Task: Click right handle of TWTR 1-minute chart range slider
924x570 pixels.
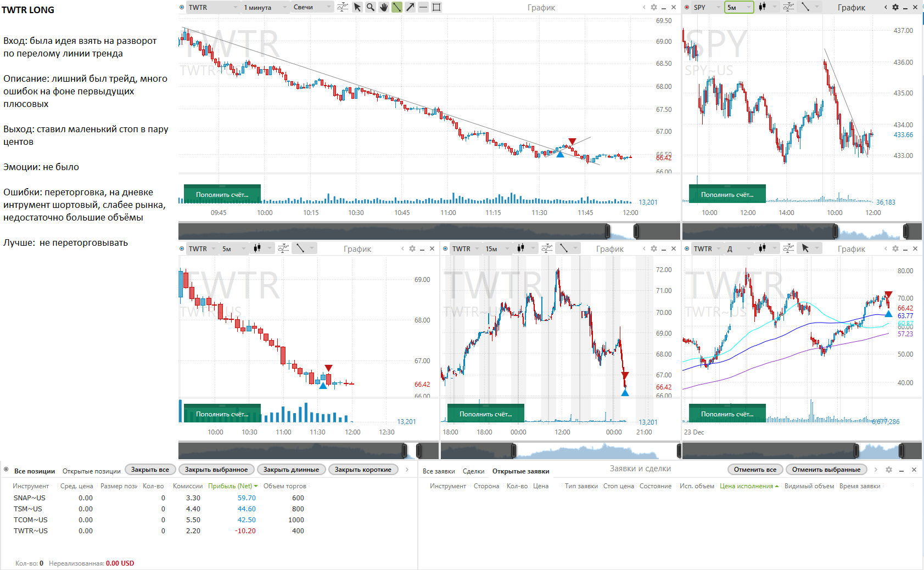Action: (x=636, y=231)
